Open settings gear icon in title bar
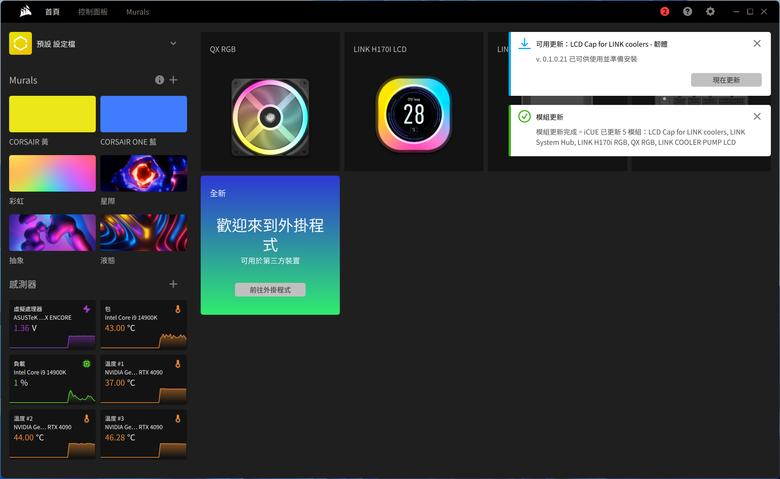 710,11
